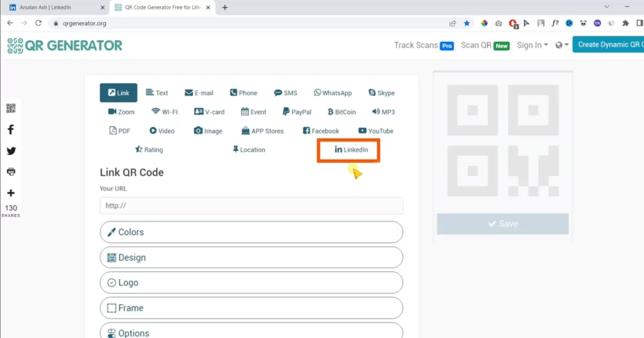Open the language globe dropdown

(562, 45)
